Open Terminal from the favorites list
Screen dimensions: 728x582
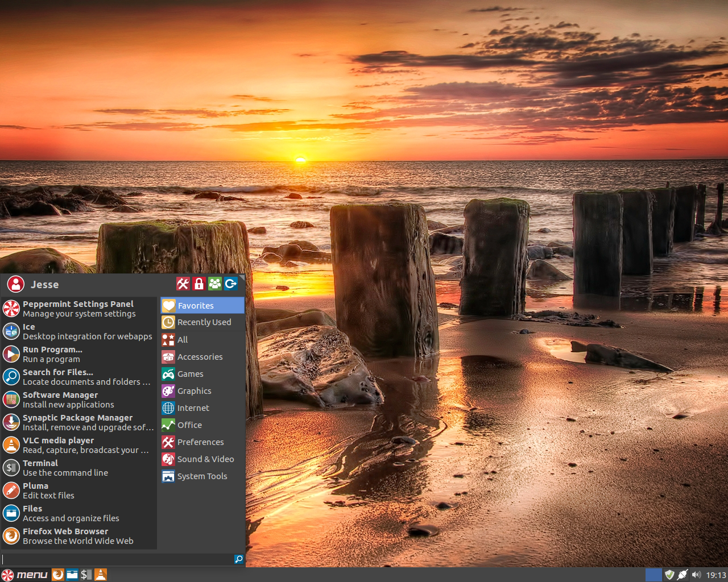coord(79,468)
